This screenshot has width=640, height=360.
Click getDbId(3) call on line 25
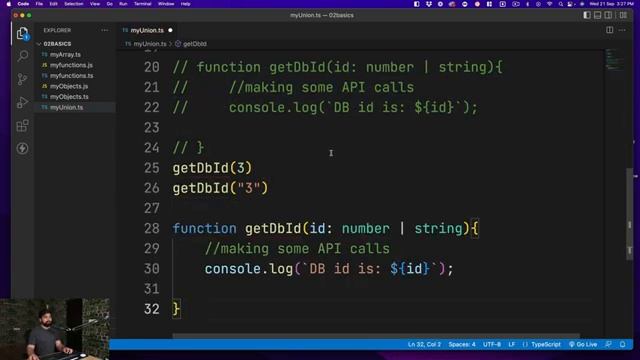click(212, 168)
